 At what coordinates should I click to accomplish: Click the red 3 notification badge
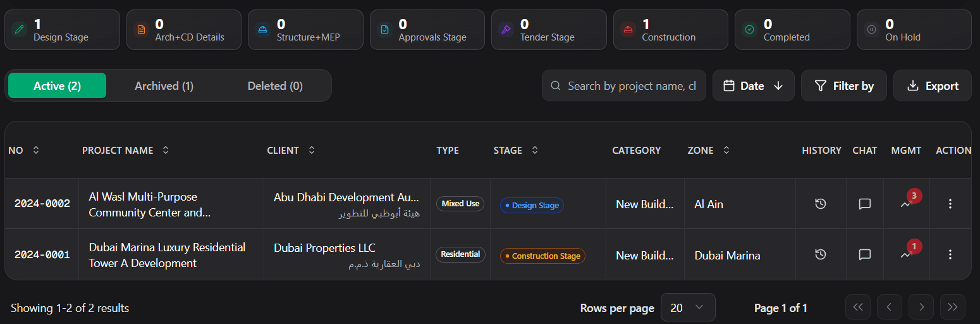pos(914,196)
